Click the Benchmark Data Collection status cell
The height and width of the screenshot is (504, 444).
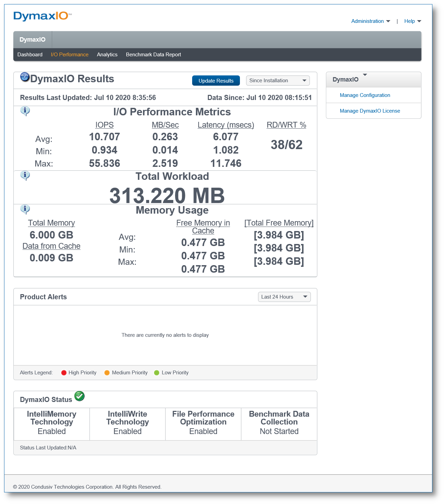(279, 424)
